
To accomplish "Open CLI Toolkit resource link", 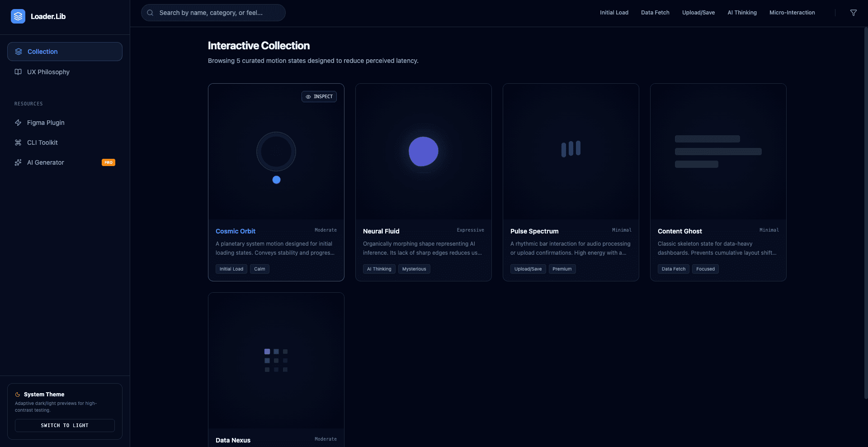I will click(65, 143).
